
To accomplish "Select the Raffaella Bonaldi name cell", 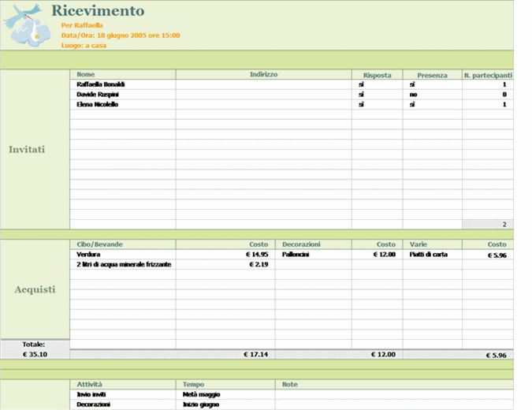I will pyautogui.click(x=101, y=84).
